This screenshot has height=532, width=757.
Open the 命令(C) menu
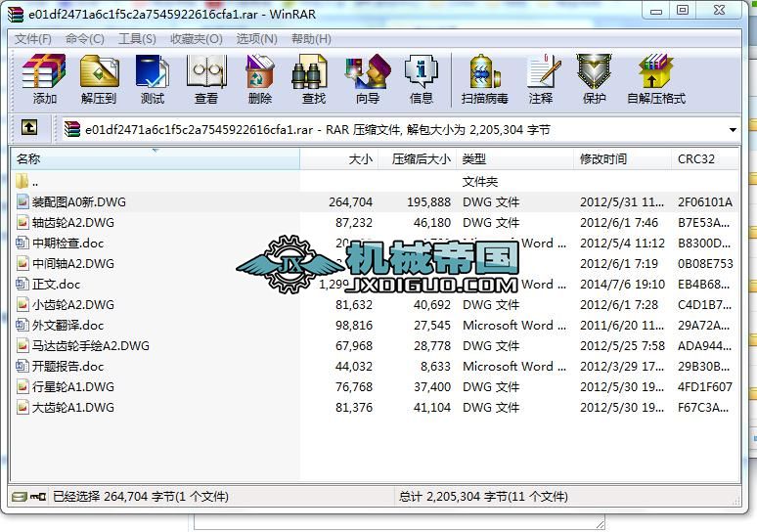tap(85, 38)
